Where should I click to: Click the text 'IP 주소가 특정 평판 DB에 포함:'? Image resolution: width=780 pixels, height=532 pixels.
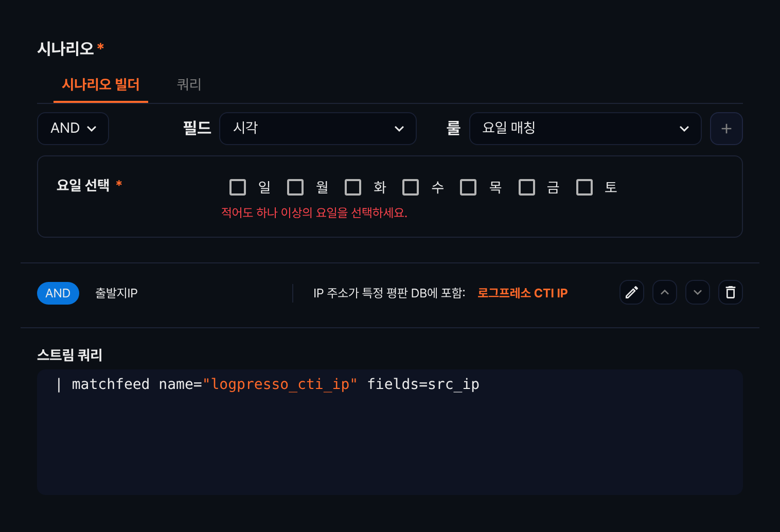click(x=389, y=293)
